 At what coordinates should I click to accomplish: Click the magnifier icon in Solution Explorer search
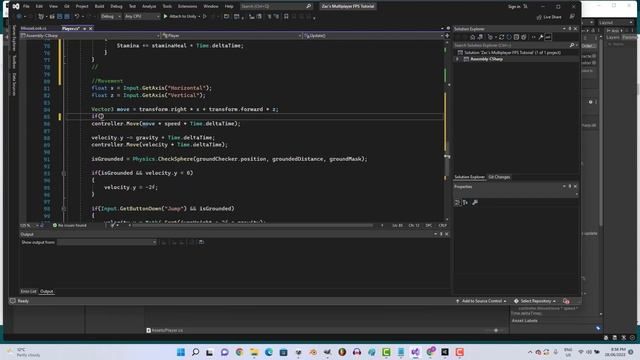click(571, 45)
